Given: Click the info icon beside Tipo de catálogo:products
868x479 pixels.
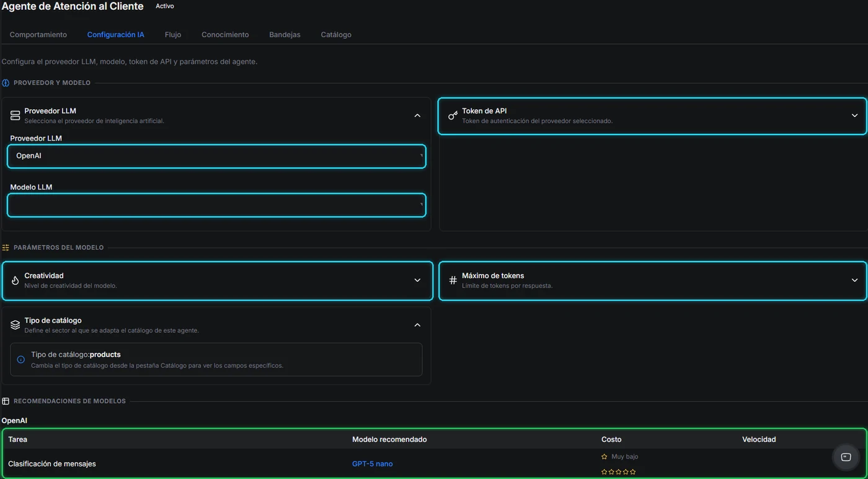Looking at the screenshot, I should pyautogui.click(x=20, y=359).
